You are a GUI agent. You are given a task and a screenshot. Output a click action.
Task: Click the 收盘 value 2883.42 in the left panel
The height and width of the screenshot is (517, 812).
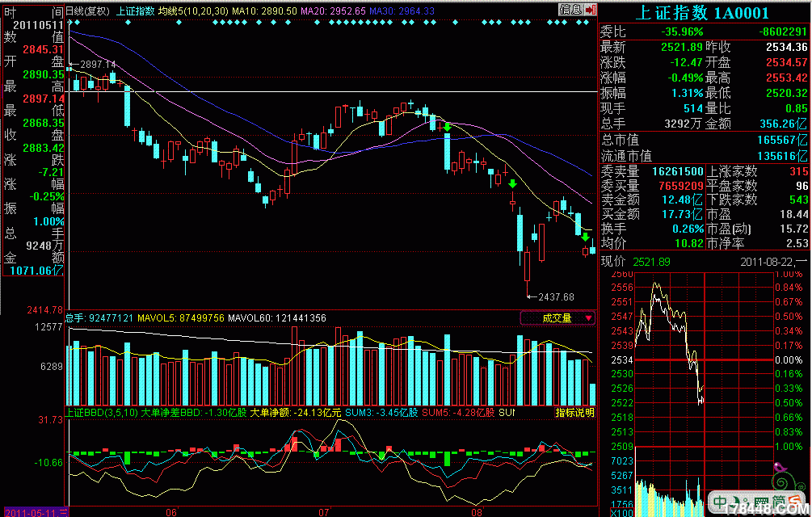[x=43, y=148]
